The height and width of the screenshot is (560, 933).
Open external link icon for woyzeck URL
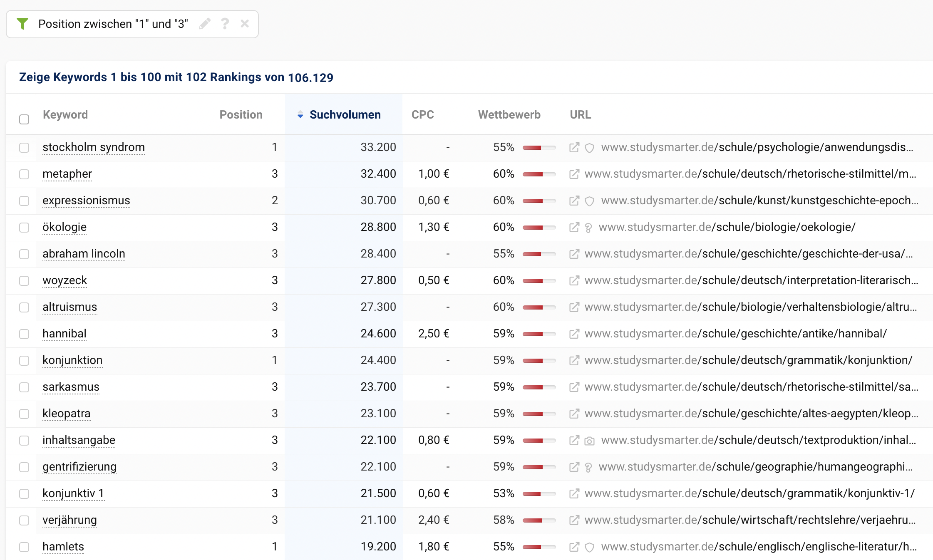[x=574, y=280]
